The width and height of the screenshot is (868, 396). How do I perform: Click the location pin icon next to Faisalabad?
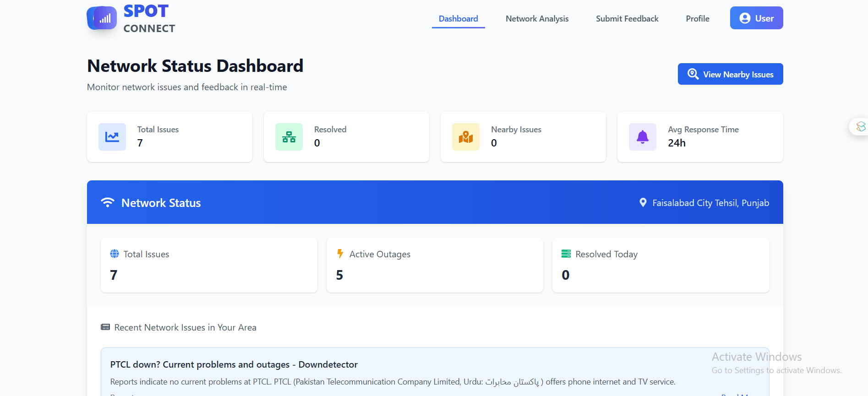(x=643, y=202)
